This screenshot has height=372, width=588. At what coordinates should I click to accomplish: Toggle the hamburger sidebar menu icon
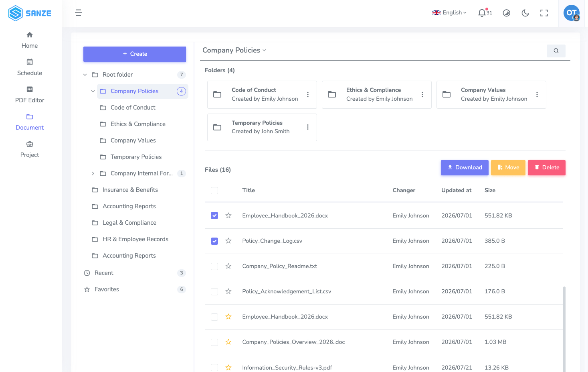click(79, 13)
